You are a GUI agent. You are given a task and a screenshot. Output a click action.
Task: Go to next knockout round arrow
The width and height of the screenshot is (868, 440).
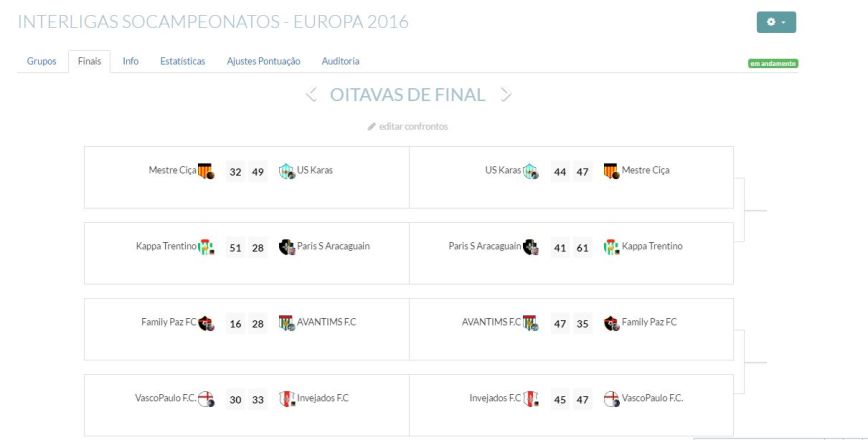506,96
